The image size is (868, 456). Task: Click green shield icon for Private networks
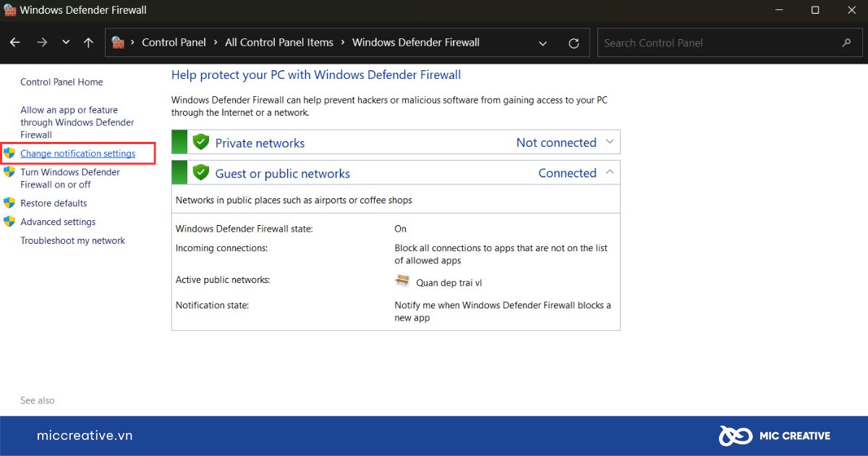tap(200, 142)
